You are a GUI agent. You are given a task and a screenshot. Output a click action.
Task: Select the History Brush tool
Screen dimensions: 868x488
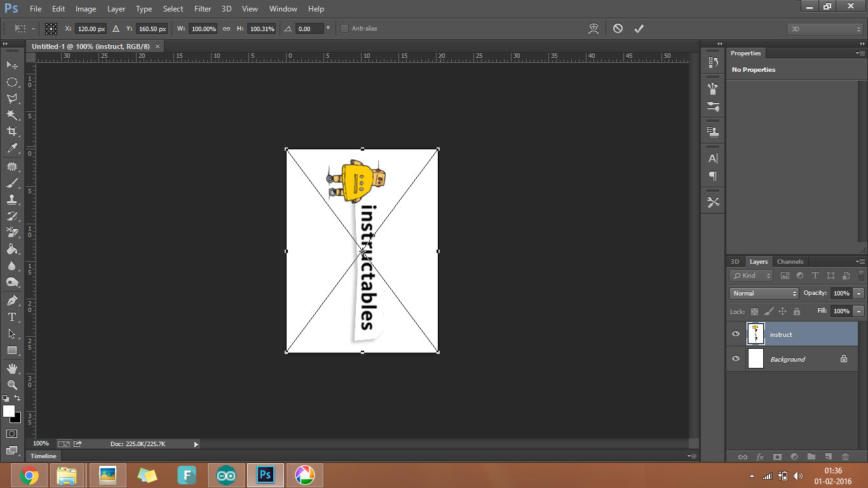12,216
